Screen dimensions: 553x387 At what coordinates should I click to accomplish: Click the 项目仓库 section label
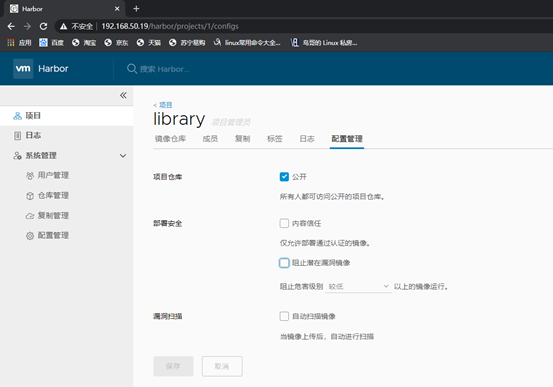click(168, 177)
